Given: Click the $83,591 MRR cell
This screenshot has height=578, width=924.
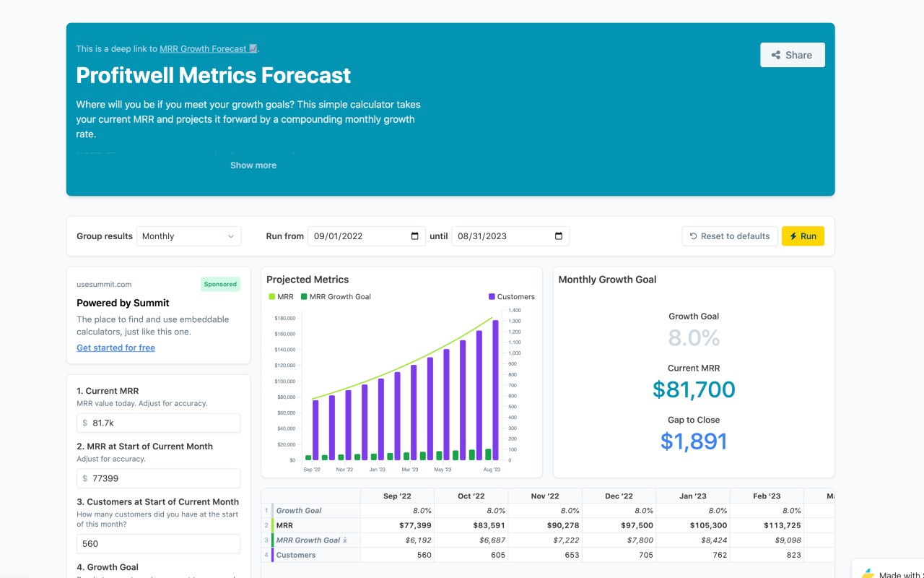Looking at the screenshot, I should [471, 525].
